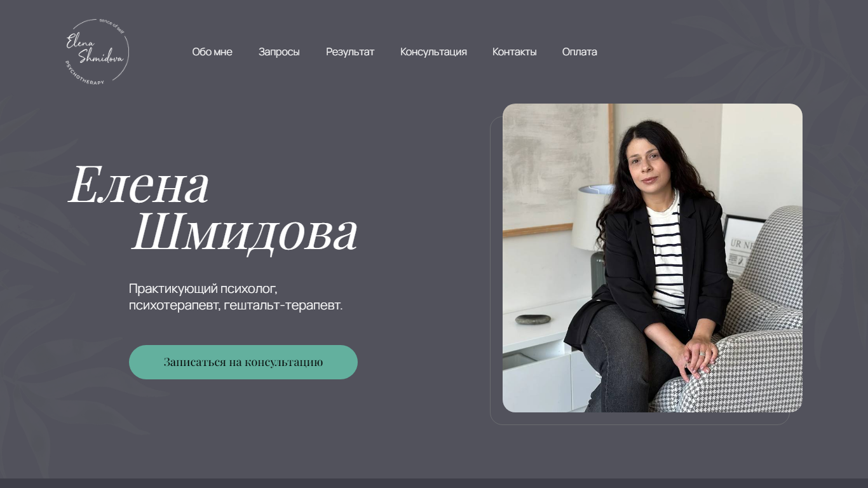
Task: Click the гештальт-терапевт subtitle line
Action: click(x=236, y=306)
